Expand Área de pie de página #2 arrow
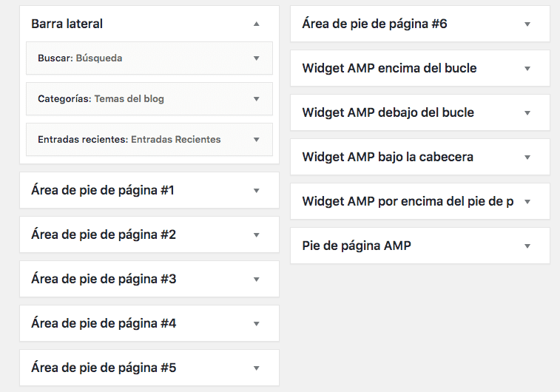560x392 pixels. (257, 234)
